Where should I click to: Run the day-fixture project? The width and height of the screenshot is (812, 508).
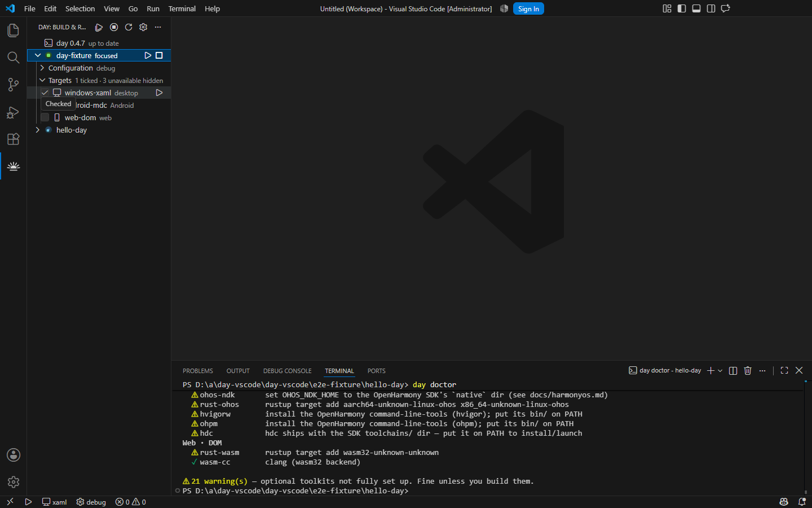coord(148,55)
